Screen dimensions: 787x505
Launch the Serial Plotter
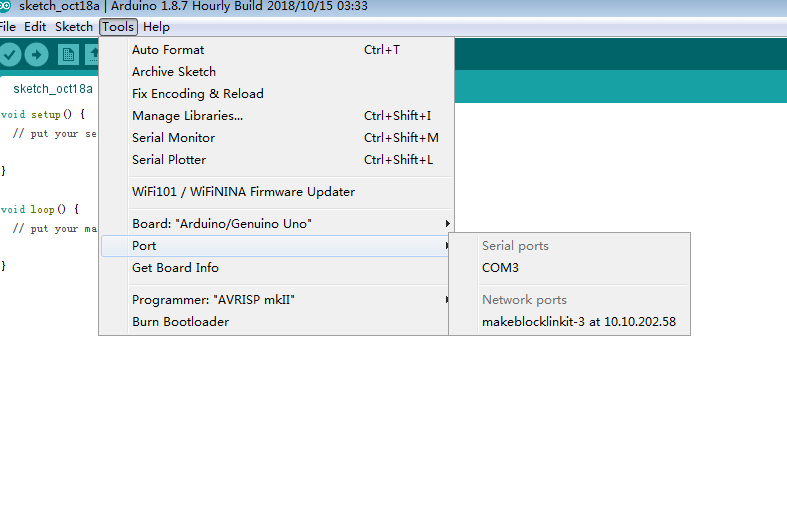(x=277, y=160)
